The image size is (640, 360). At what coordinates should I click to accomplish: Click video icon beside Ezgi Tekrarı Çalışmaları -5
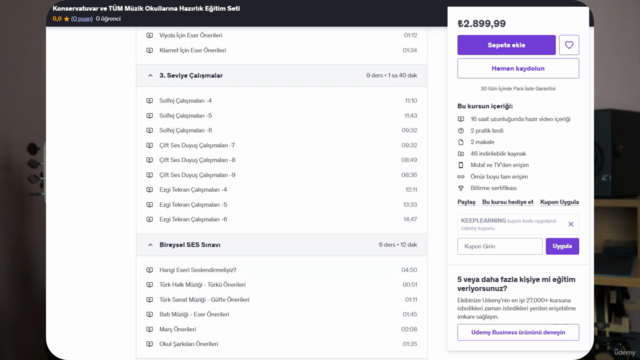pos(150,204)
